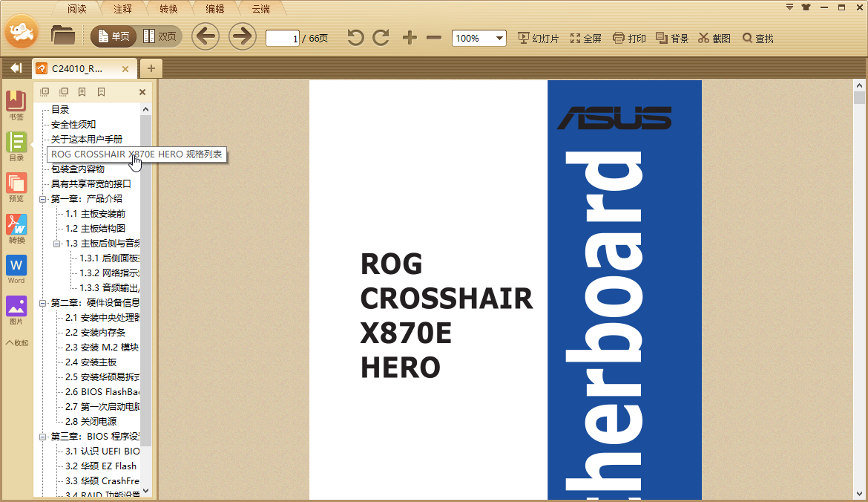Screen dimensions: 868x502
Task: Open the 预览 thumbnail preview panel
Action: coord(16,187)
